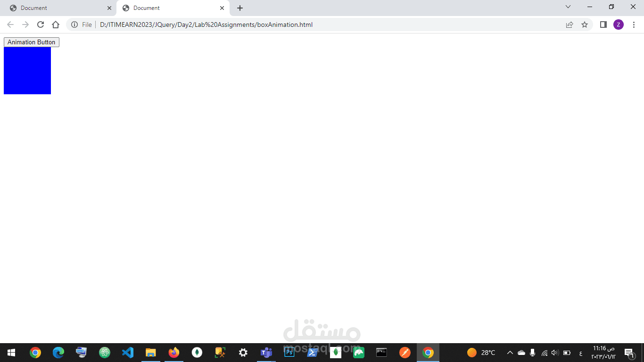Reload the boxAnimation.html page

(x=40, y=25)
